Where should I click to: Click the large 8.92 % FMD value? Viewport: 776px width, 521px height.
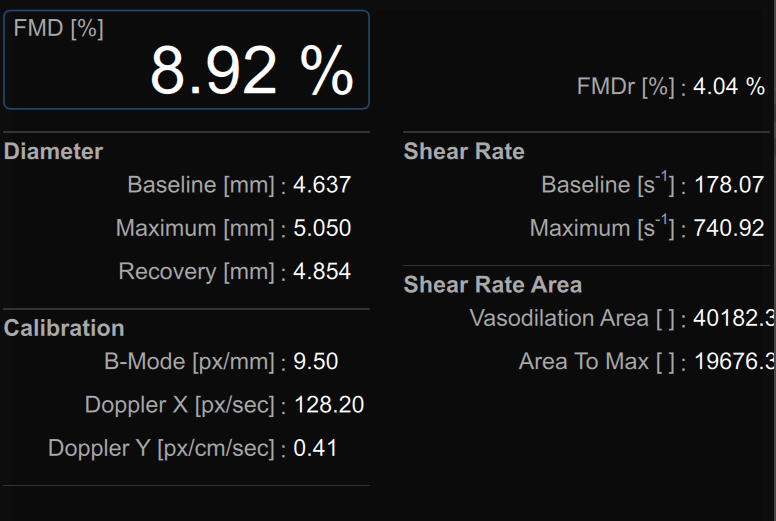pyautogui.click(x=252, y=70)
